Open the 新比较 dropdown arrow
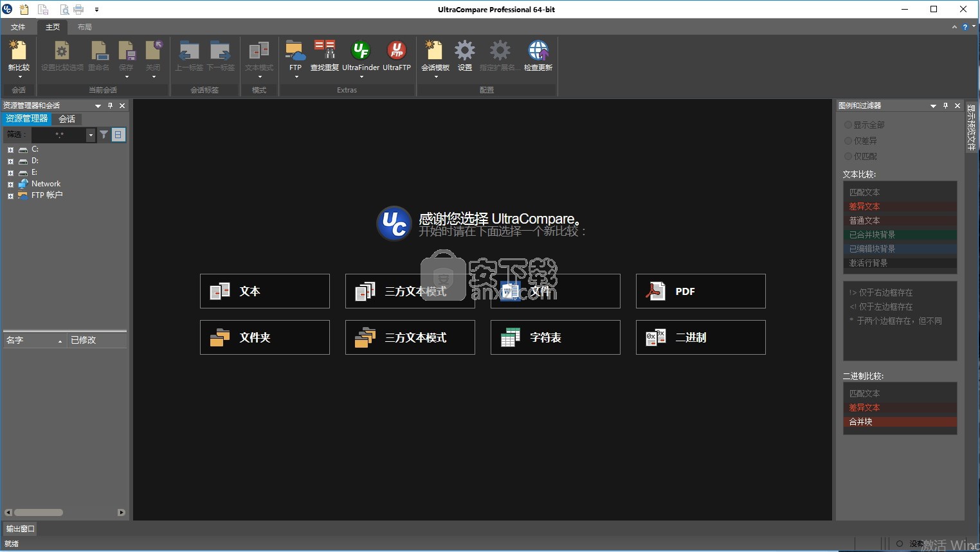980x552 pixels. (20, 77)
